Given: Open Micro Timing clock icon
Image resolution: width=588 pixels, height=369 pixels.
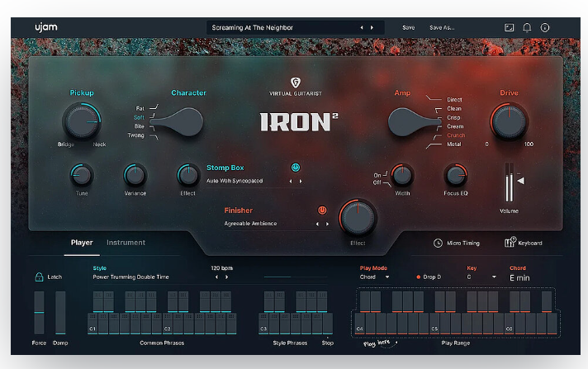Looking at the screenshot, I should 438,243.
